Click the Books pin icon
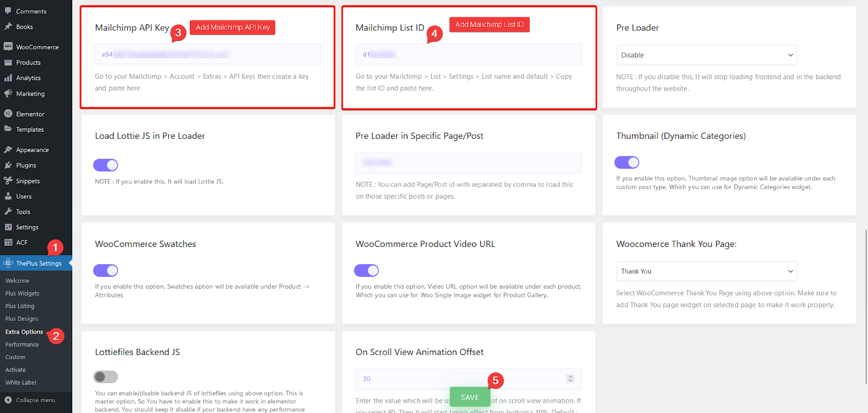 [x=8, y=27]
